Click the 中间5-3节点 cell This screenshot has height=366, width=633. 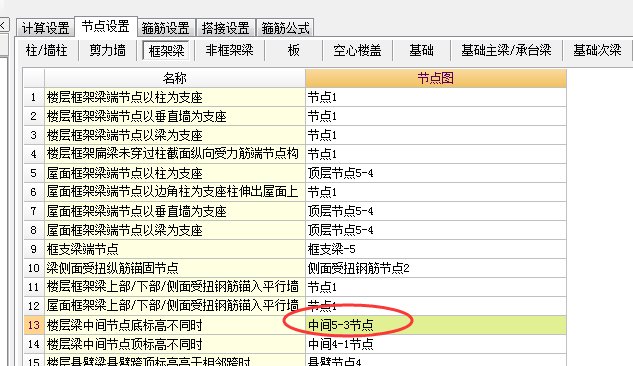click(436, 325)
